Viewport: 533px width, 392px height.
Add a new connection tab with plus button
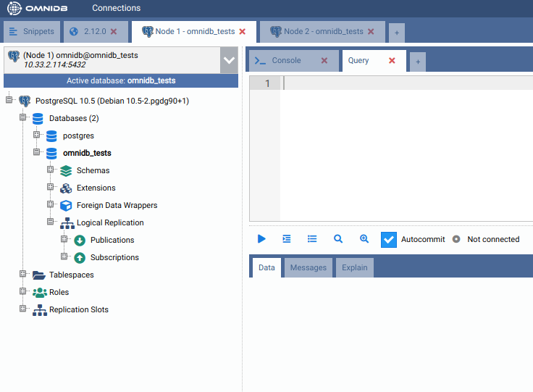click(396, 33)
